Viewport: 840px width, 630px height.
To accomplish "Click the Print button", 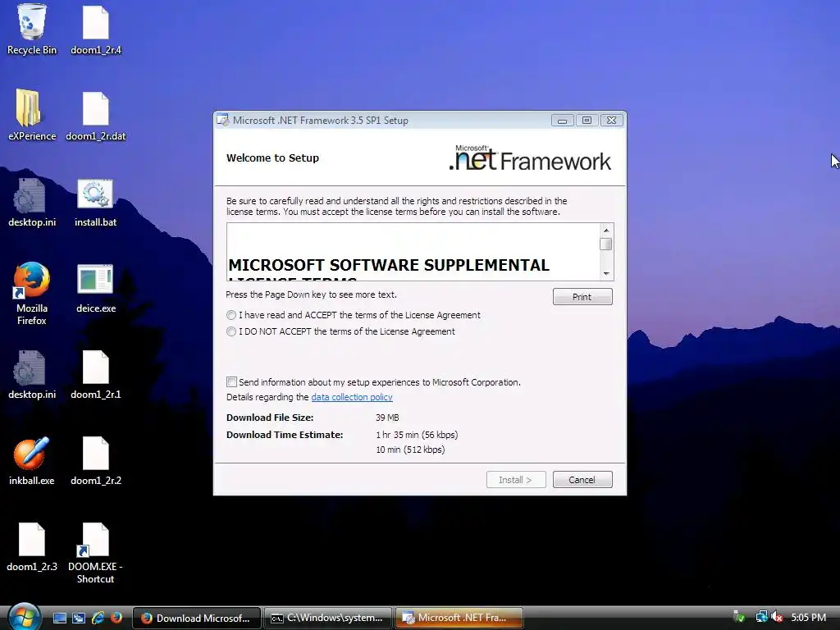I will [x=582, y=297].
